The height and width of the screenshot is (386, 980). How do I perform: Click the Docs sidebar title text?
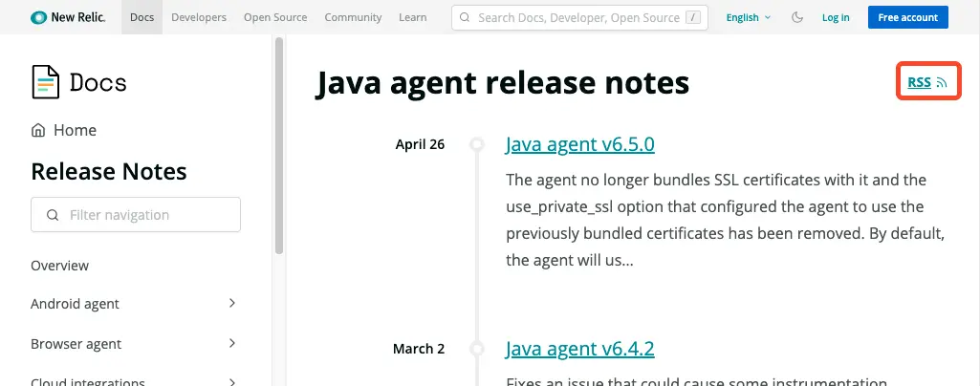[98, 82]
